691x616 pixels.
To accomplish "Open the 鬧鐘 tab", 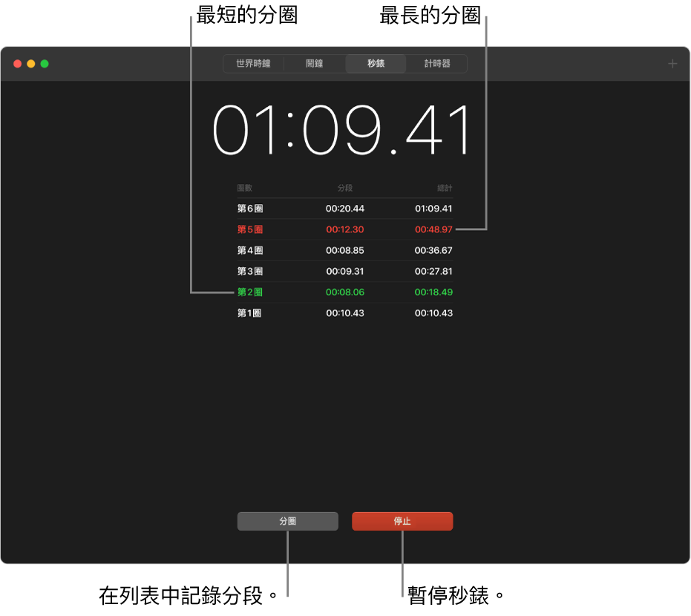I will click(x=314, y=63).
